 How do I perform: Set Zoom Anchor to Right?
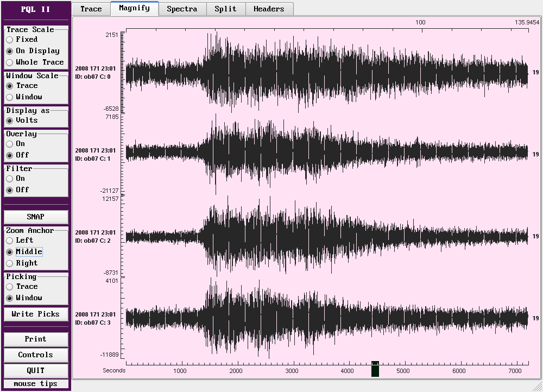pyautogui.click(x=10, y=263)
